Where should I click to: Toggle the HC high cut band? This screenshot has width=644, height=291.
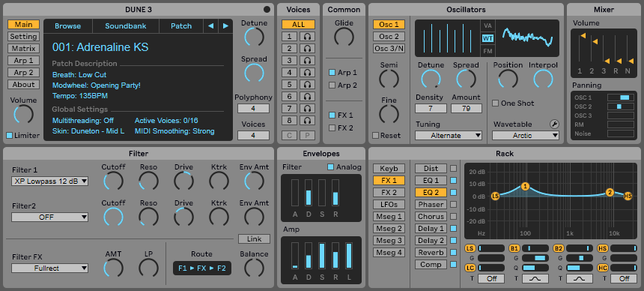point(603,268)
